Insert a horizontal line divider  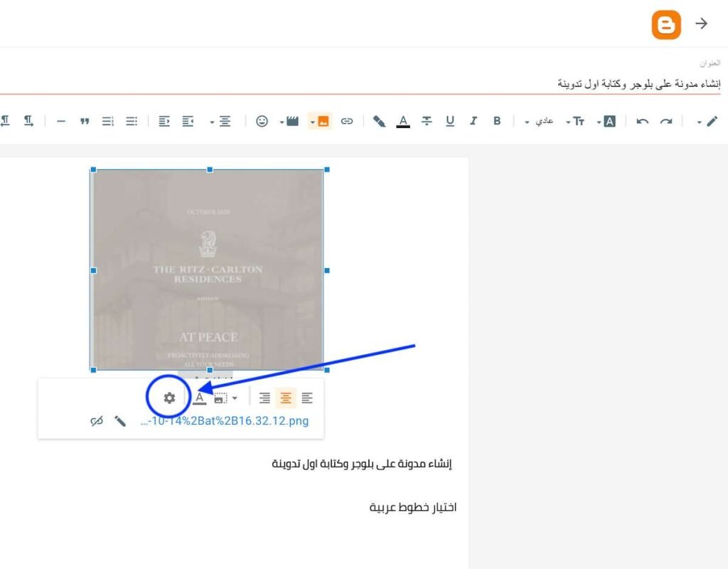[61, 122]
